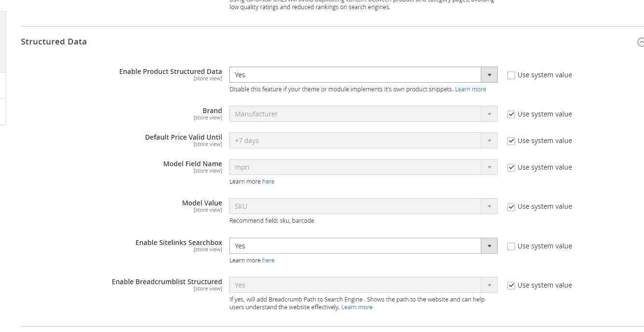The height and width of the screenshot is (332, 644).
Task: Check Use system value for Sitelinks Searchbox
Action: click(511, 246)
